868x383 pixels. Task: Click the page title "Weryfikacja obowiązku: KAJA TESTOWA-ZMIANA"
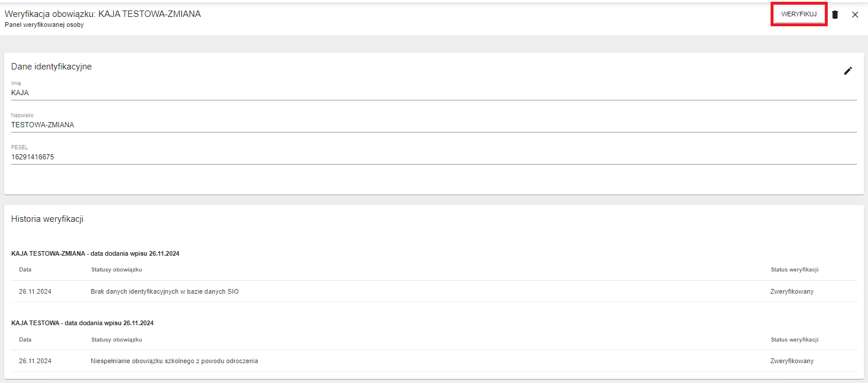tap(103, 14)
